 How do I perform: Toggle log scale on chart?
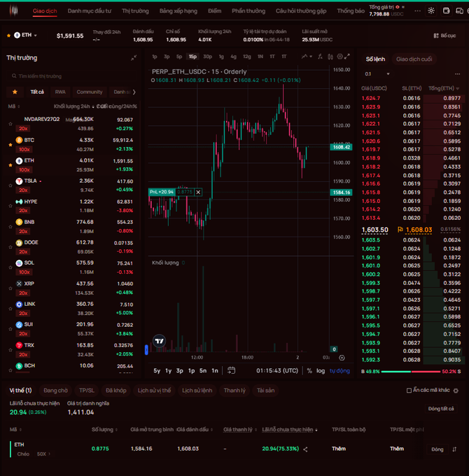coord(321,371)
